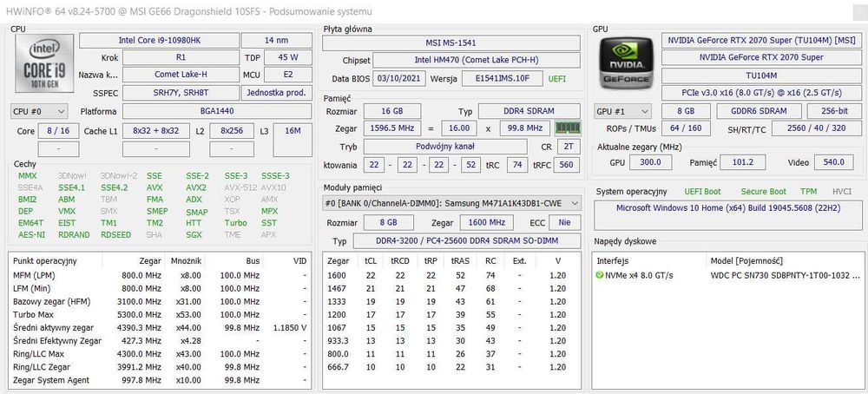Click the Turbo feature flag
Screen dimensions: 868x394
(236, 223)
